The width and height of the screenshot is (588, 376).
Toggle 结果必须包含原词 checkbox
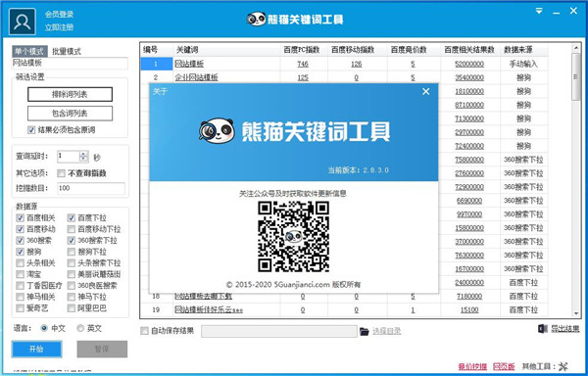(31, 130)
